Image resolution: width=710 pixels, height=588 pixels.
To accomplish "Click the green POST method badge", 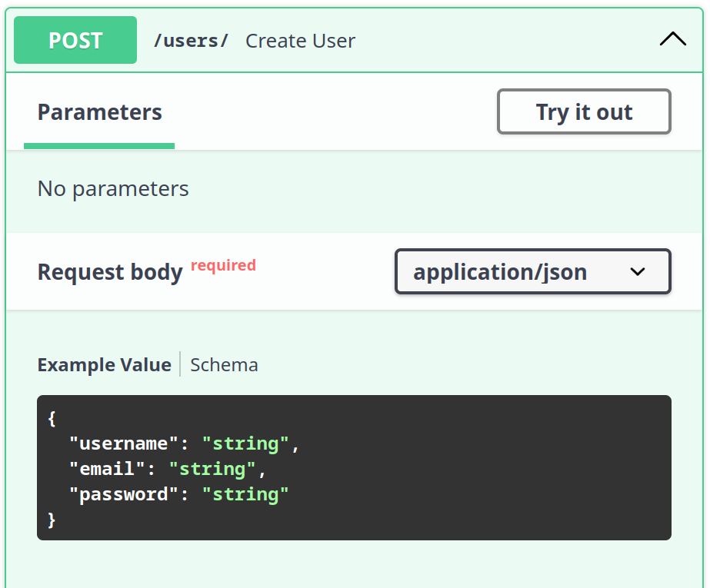I will pyautogui.click(x=75, y=40).
